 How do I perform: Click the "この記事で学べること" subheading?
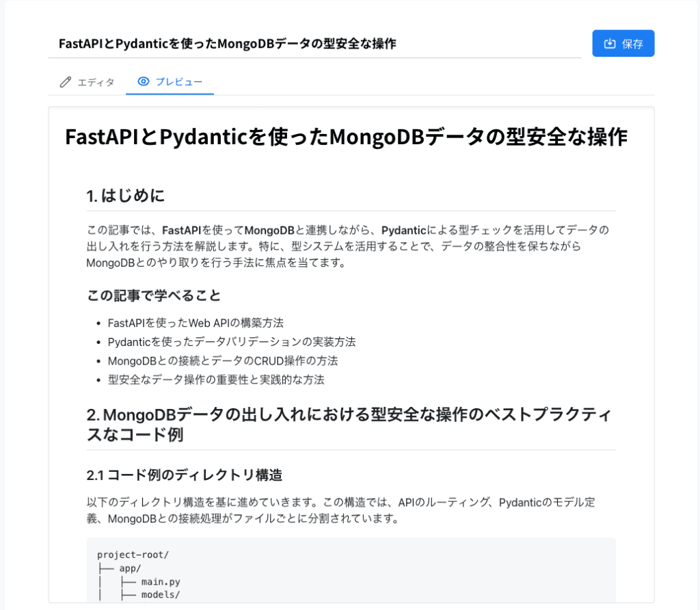(x=154, y=295)
